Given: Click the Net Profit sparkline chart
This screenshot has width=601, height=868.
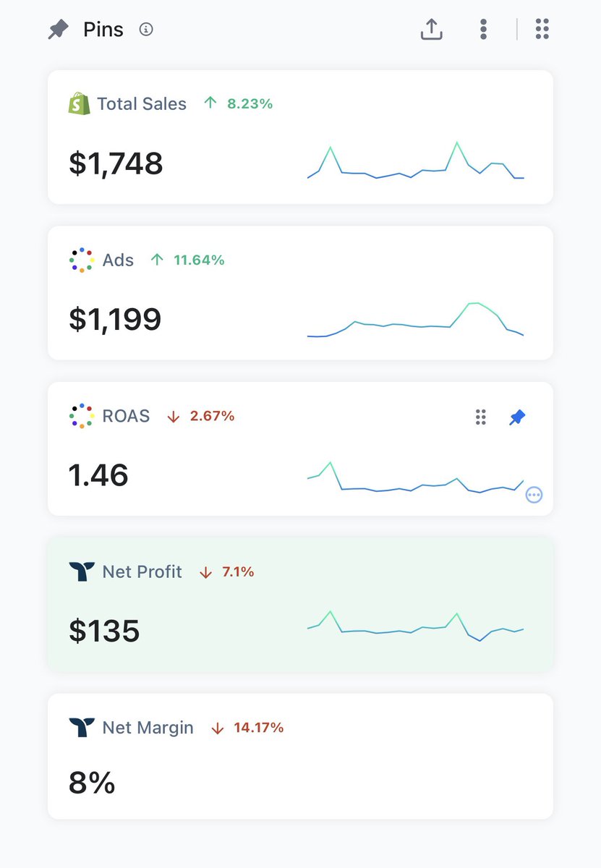Looking at the screenshot, I should [416, 626].
